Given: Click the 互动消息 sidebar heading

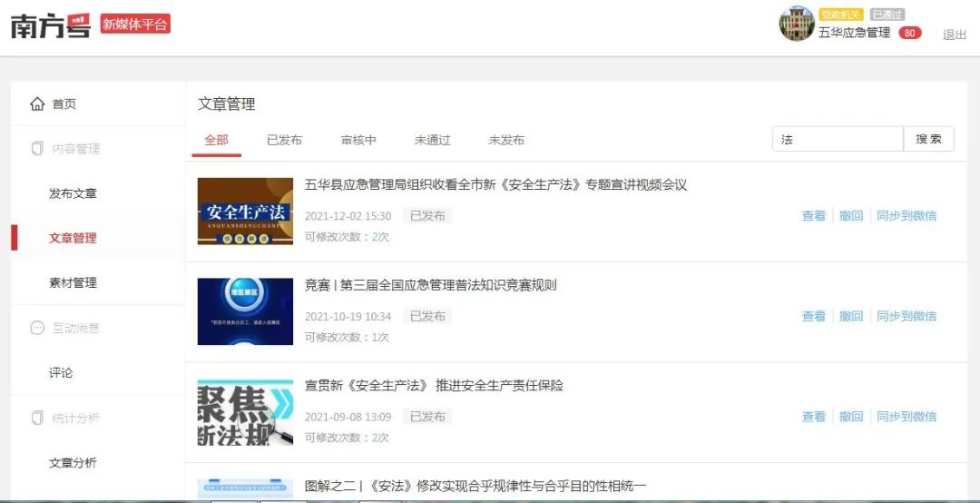Looking at the screenshot, I should (x=75, y=328).
